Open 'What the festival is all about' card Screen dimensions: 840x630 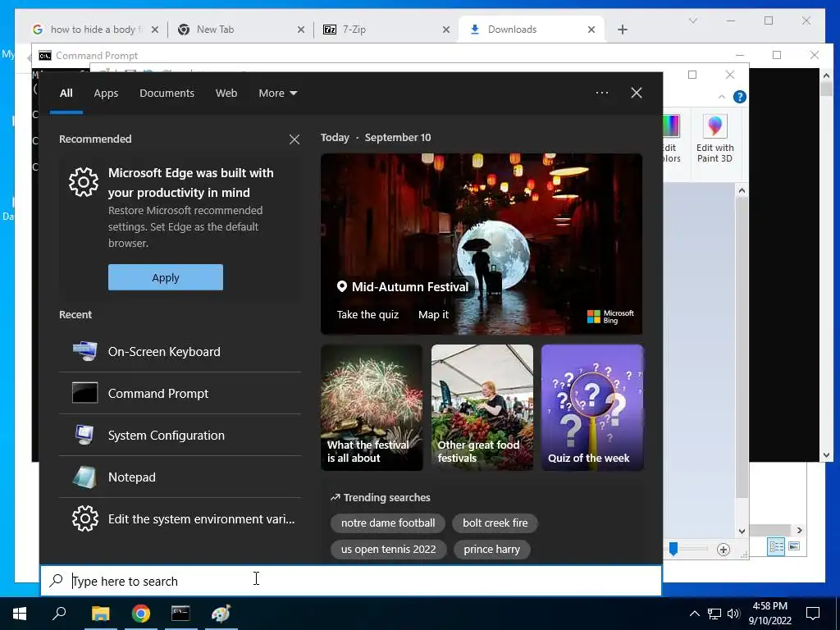pos(372,408)
